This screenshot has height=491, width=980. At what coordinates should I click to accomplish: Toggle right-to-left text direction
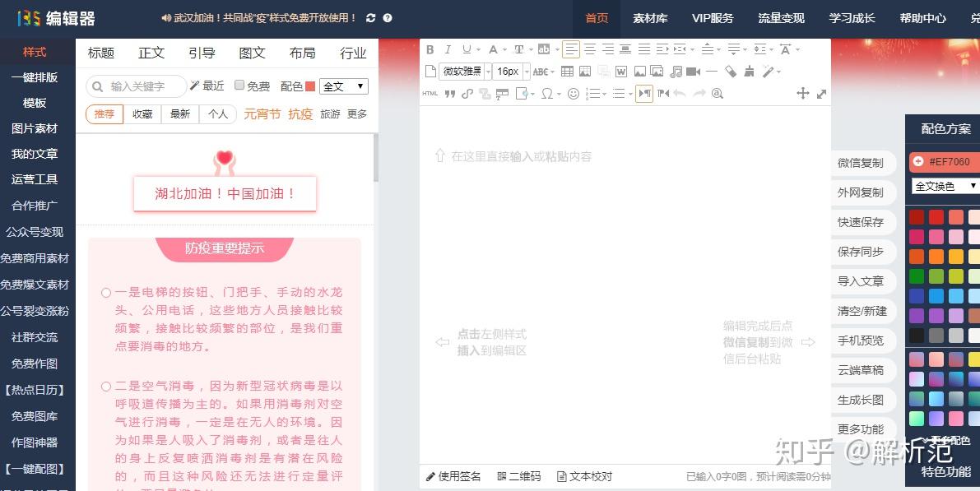[x=663, y=94]
